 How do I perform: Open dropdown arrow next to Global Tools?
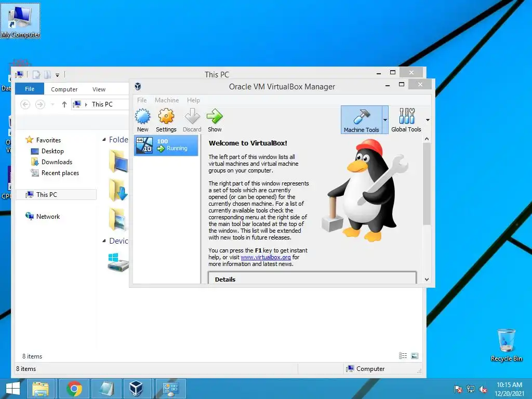[x=428, y=120]
